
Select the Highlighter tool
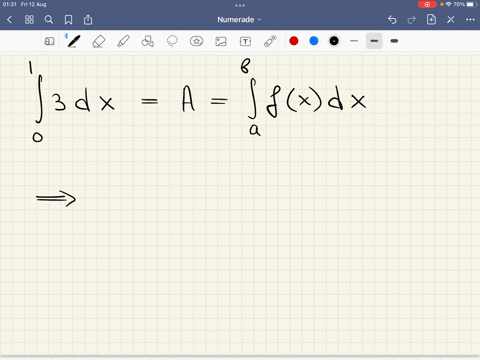123,41
